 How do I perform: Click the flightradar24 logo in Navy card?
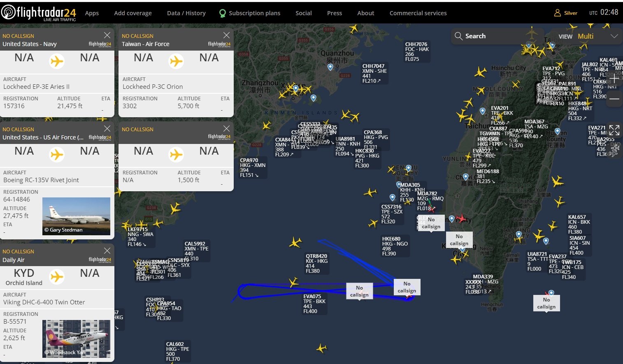click(x=100, y=44)
